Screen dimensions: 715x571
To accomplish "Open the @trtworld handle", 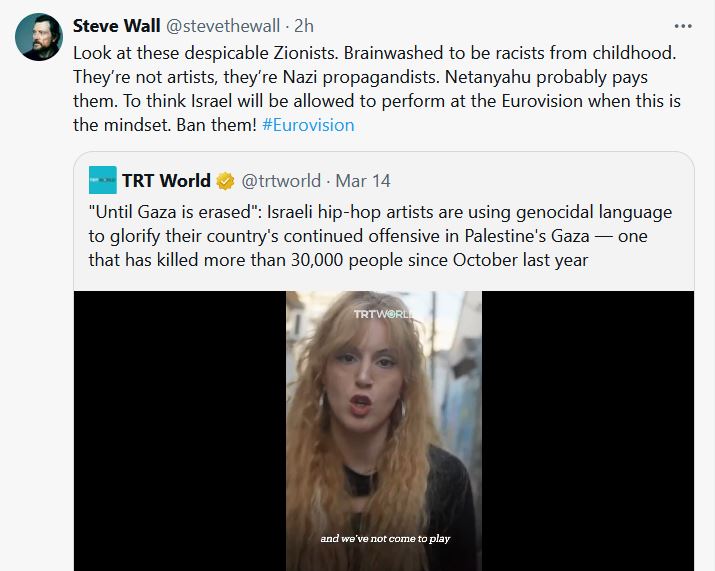I will point(281,181).
